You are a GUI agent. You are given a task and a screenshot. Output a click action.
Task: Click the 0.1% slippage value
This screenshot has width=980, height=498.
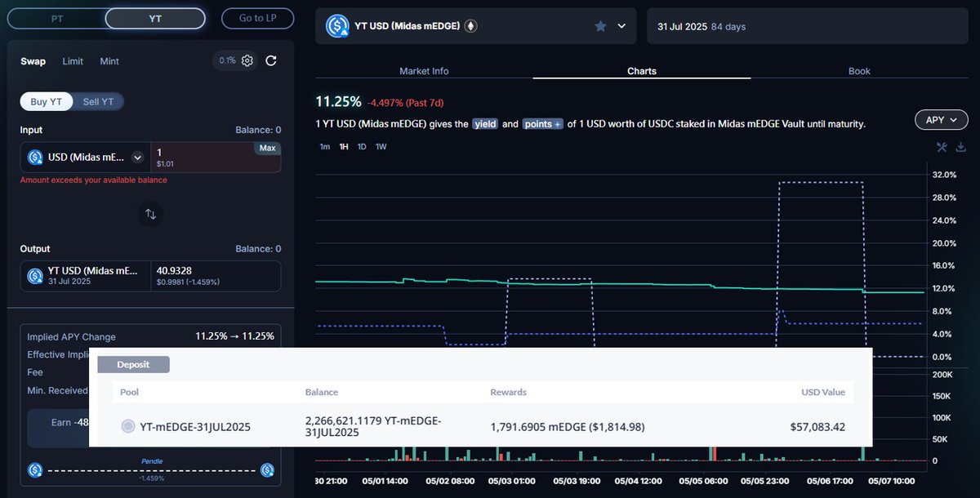227,60
